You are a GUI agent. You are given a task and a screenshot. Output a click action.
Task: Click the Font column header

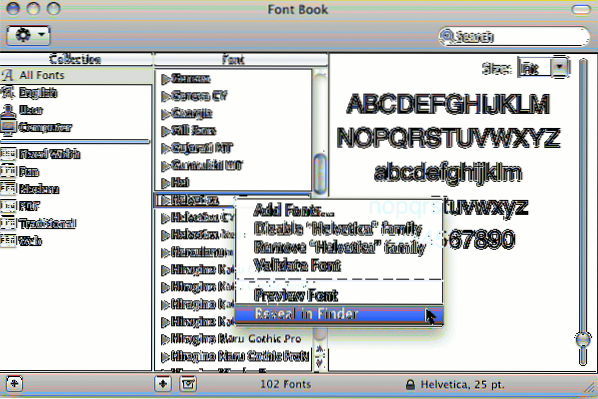[241, 59]
